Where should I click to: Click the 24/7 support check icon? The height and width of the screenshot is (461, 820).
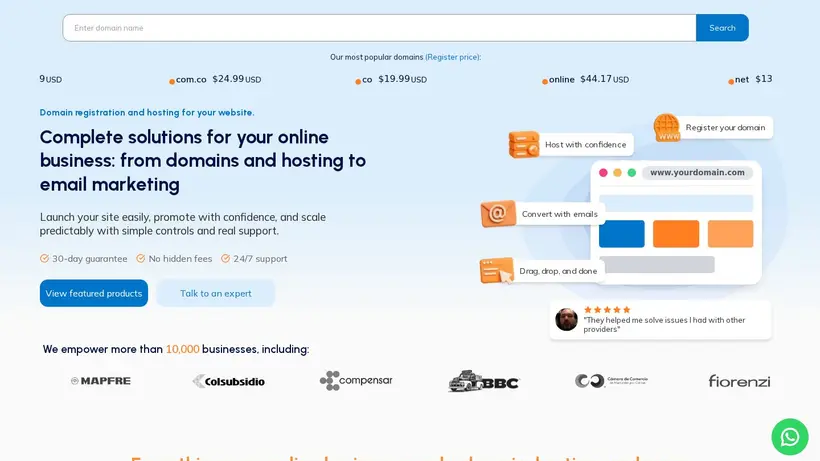pos(225,258)
